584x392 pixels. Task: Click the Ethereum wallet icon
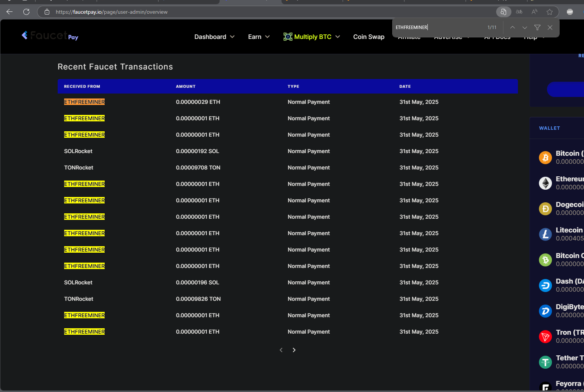click(x=545, y=183)
